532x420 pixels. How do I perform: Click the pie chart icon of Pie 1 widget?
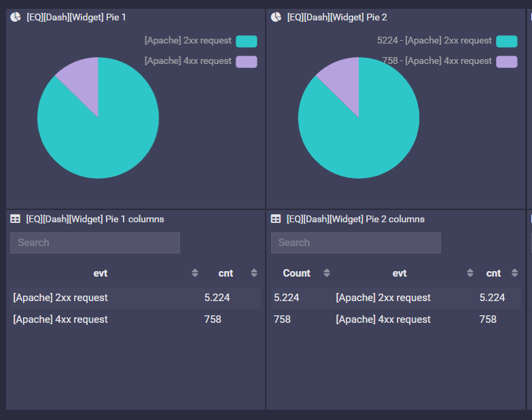tap(15, 17)
